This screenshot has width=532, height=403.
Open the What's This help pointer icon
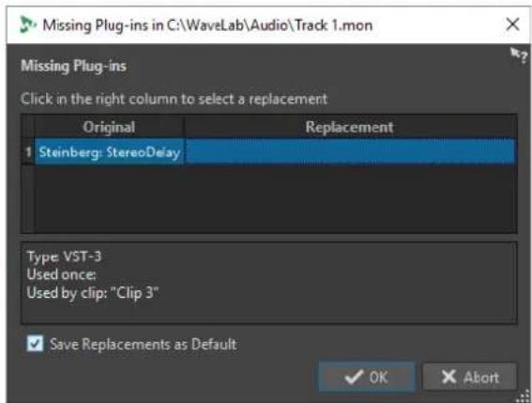tap(519, 55)
